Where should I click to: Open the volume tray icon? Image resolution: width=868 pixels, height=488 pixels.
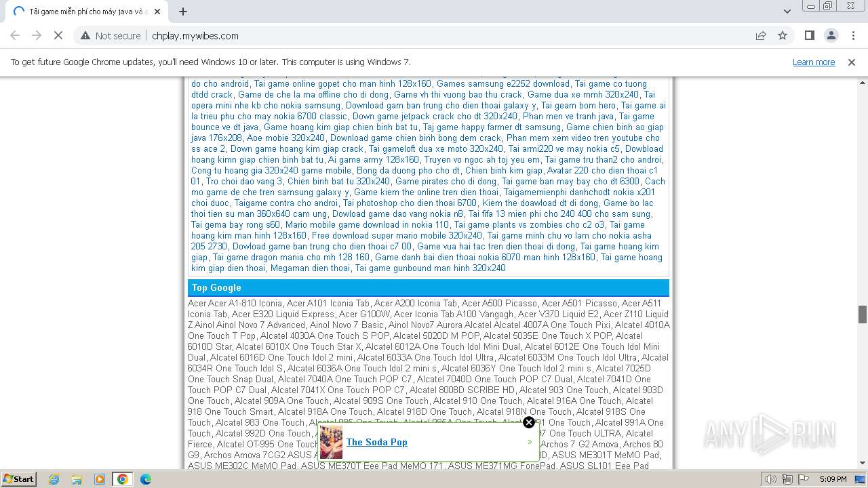[x=770, y=479]
